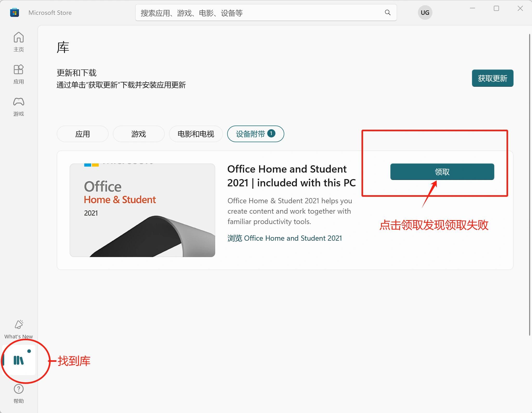532x413 pixels.
Task: Click the 领取 button for Office
Action: [x=442, y=172]
